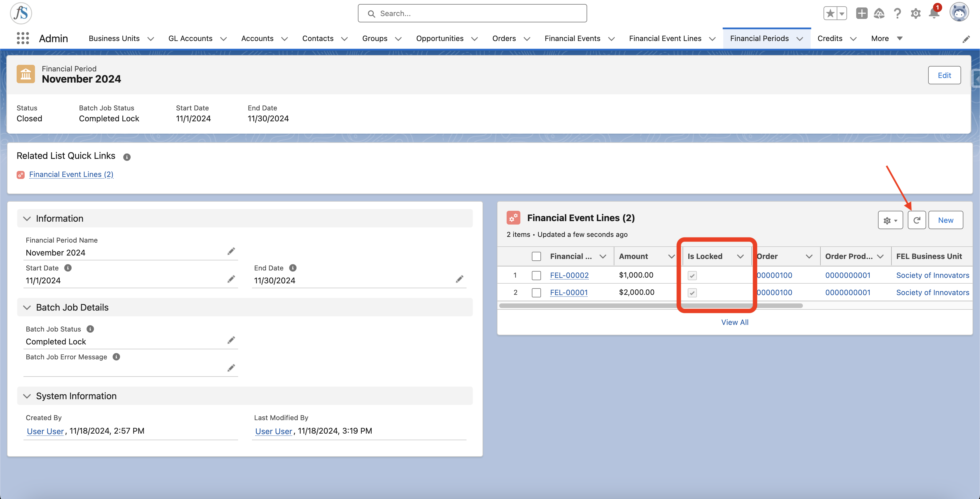Open Order 00000100 link for FEL-00001
The width and height of the screenshot is (980, 499).
pos(774,292)
